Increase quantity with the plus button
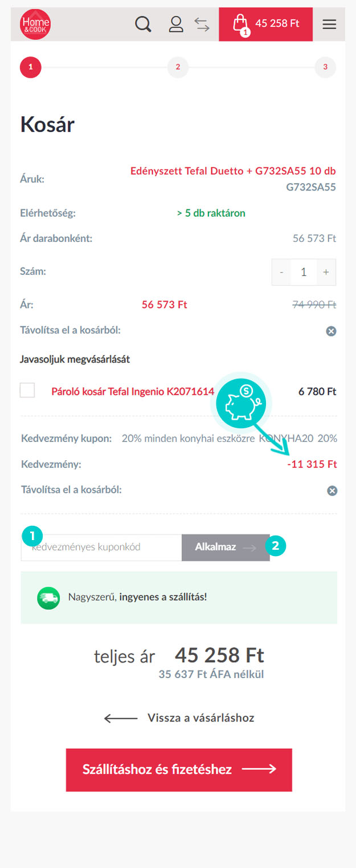356x868 pixels. tap(326, 272)
